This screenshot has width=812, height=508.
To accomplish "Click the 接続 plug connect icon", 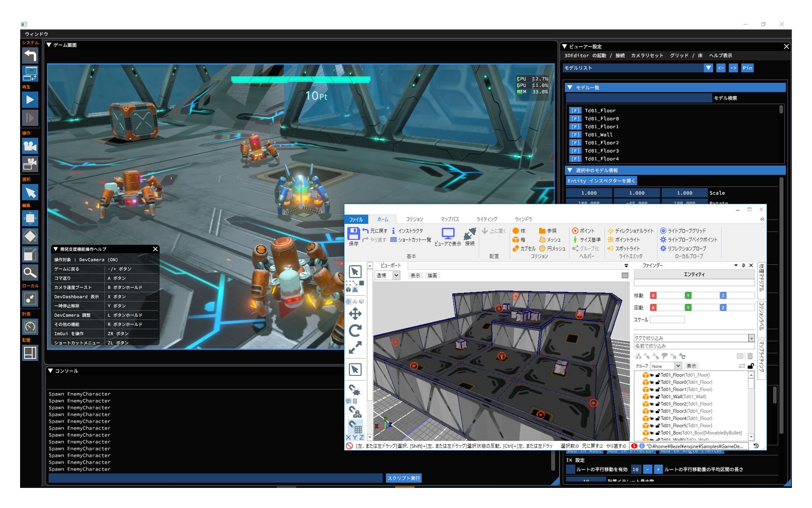I will (x=470, y=234).
